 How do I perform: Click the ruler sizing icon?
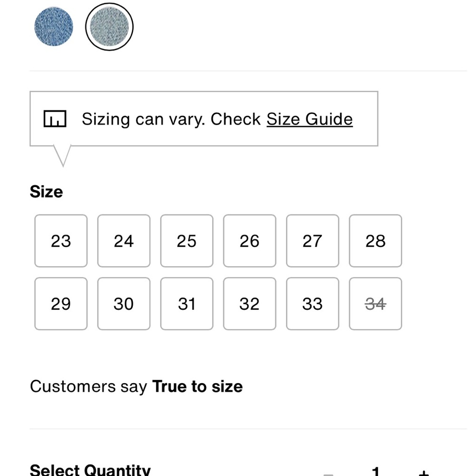55,119
